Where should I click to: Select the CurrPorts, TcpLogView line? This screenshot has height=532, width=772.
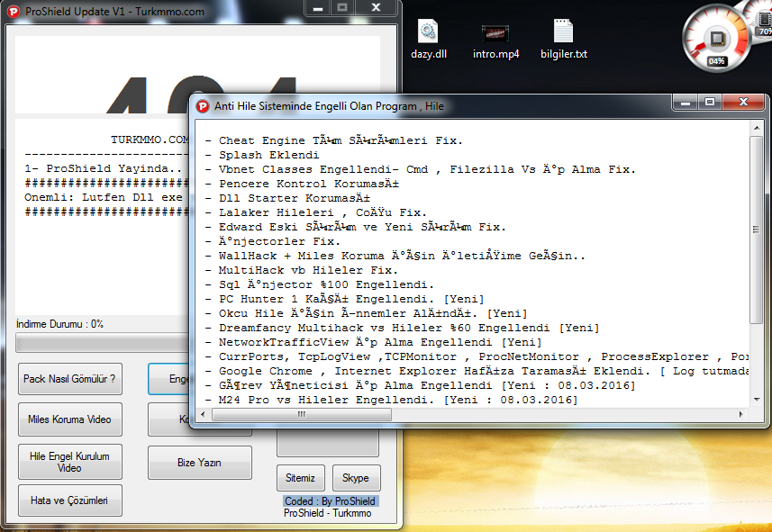(477, 356)
